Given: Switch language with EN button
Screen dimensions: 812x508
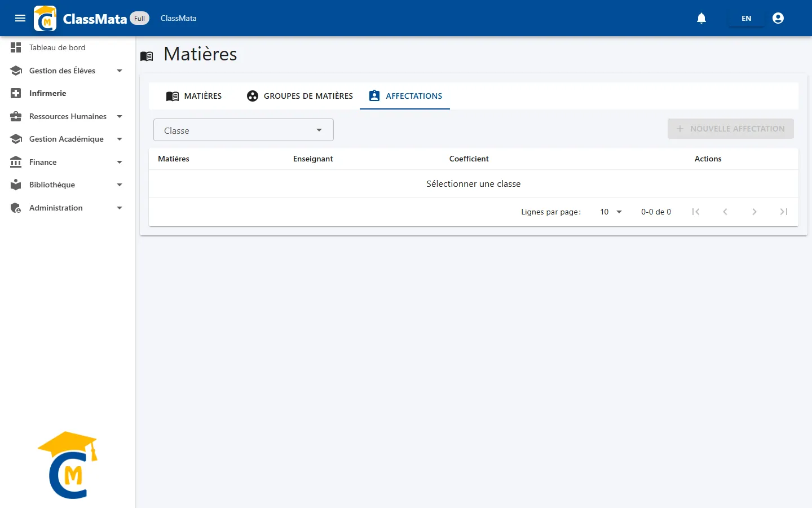Looking at the screenshot, I should (x=747, y=18).
